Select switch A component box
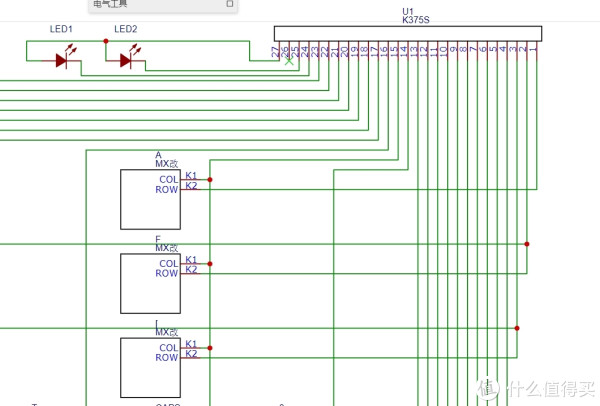Screen dimensions: 600x406 [150, 199]
